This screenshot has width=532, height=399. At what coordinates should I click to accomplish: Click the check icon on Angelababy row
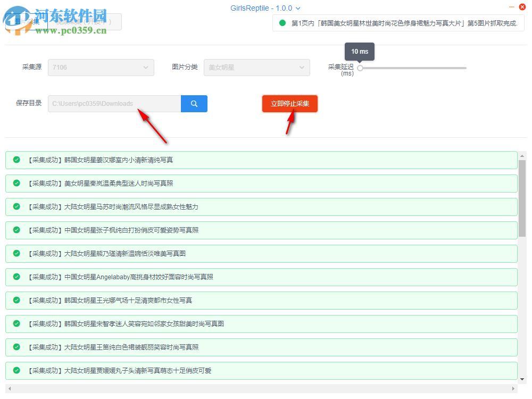pyautogui.click(x=16, y=277)
